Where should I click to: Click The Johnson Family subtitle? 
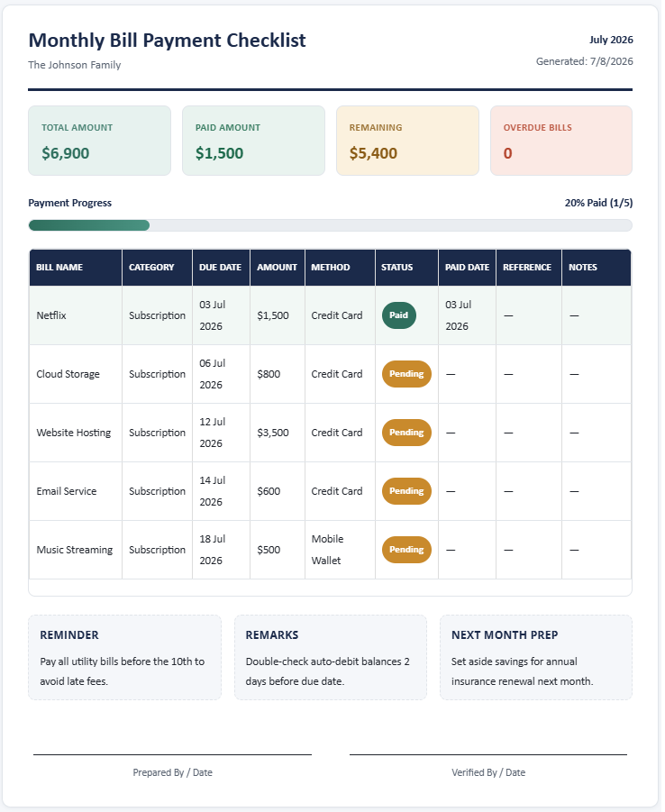click(75, 65)
